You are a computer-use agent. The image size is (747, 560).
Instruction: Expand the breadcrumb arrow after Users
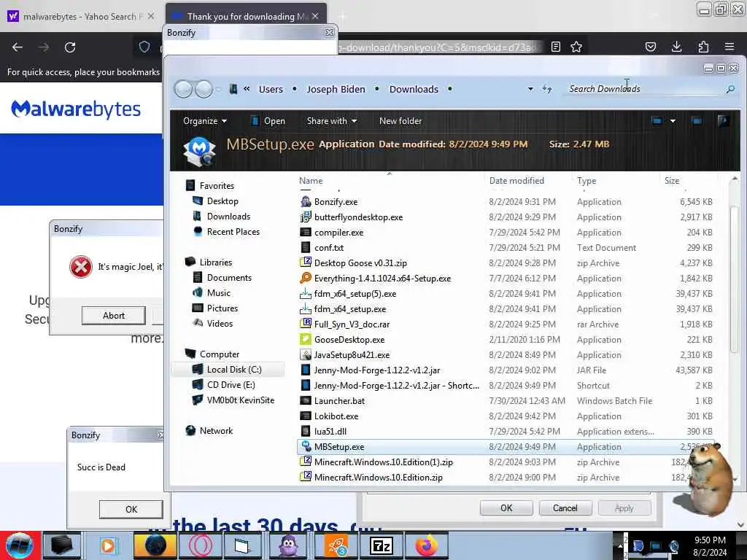tap(295, 89)
